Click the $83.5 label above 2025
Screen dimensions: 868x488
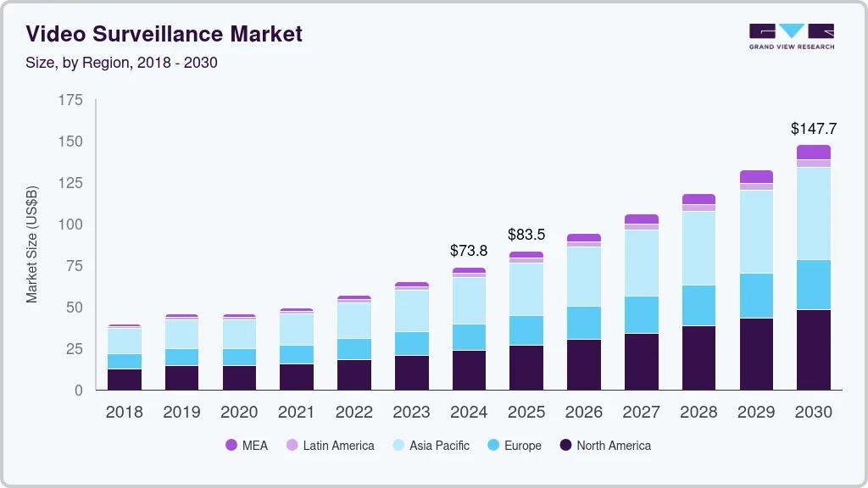(526, 234)
